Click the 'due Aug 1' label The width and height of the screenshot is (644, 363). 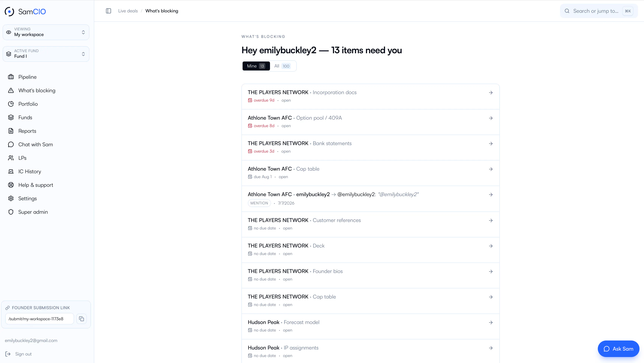tap(262, 177)
